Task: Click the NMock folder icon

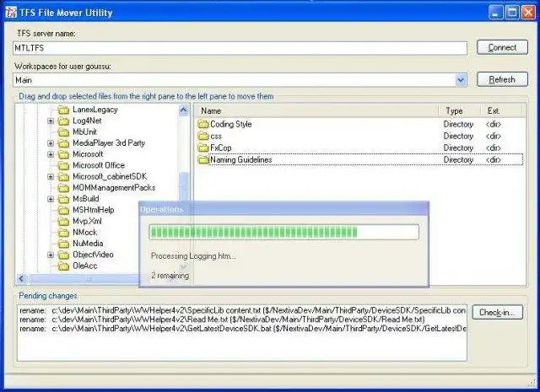Action: point(63,233)
